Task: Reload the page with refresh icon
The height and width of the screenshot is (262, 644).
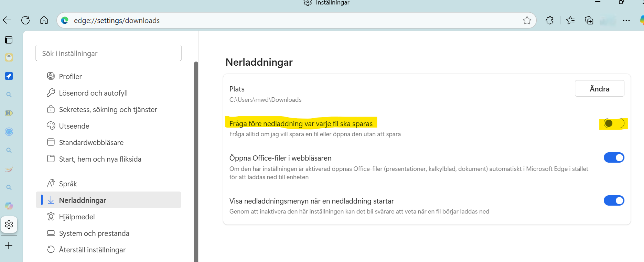Action: pos(25,20)
